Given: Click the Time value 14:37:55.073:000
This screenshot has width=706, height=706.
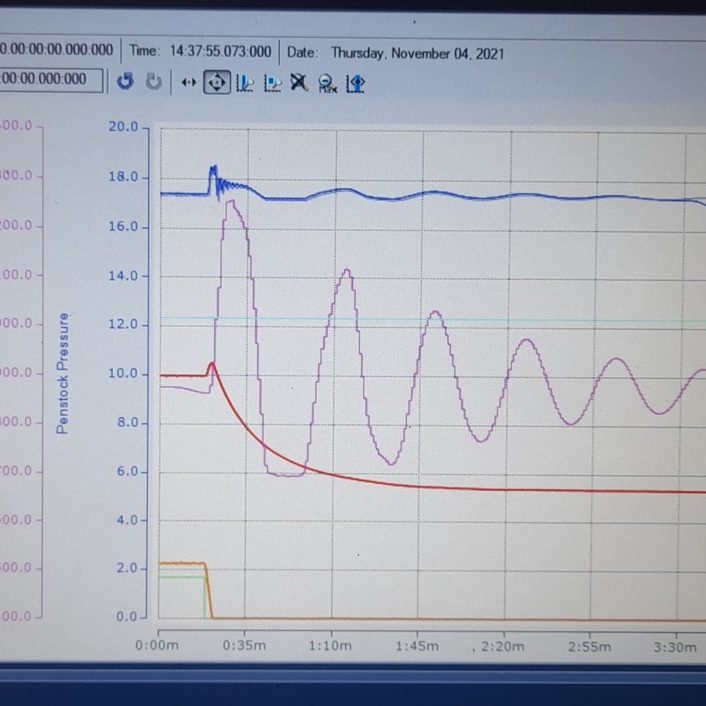Looking at the screenshot, I should [x=220, y=51].
